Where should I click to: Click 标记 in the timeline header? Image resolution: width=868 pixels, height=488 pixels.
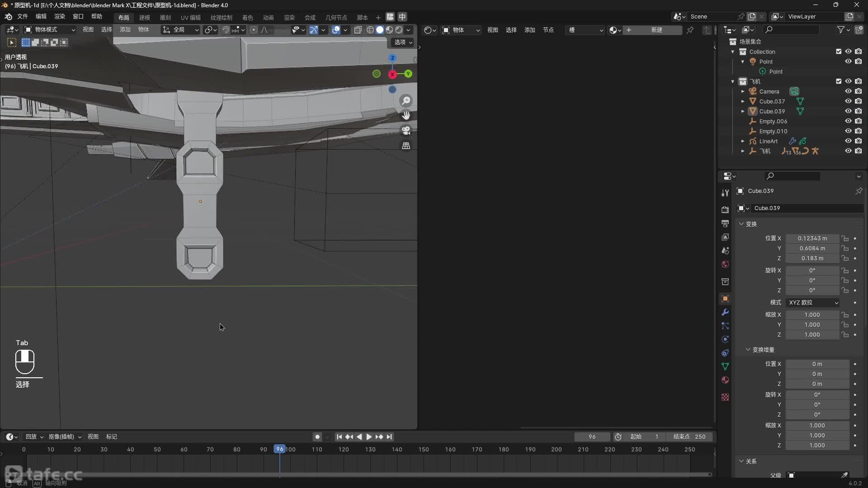click(x=111, y=437)
